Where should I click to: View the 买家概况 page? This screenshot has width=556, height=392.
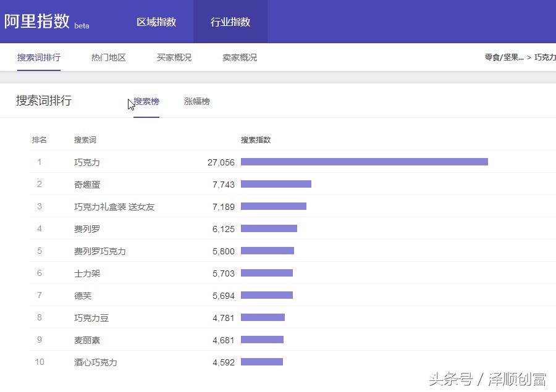[x=174, y=57]
